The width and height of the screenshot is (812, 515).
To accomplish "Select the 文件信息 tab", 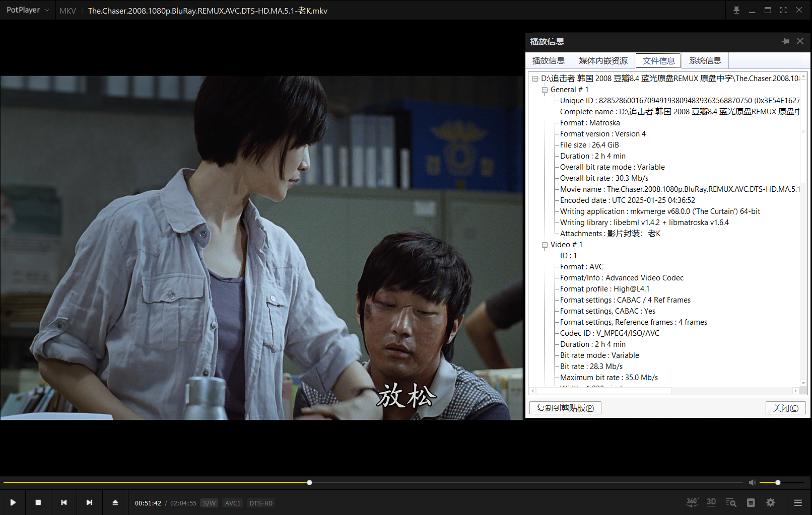I will click(x=658, y=60).
